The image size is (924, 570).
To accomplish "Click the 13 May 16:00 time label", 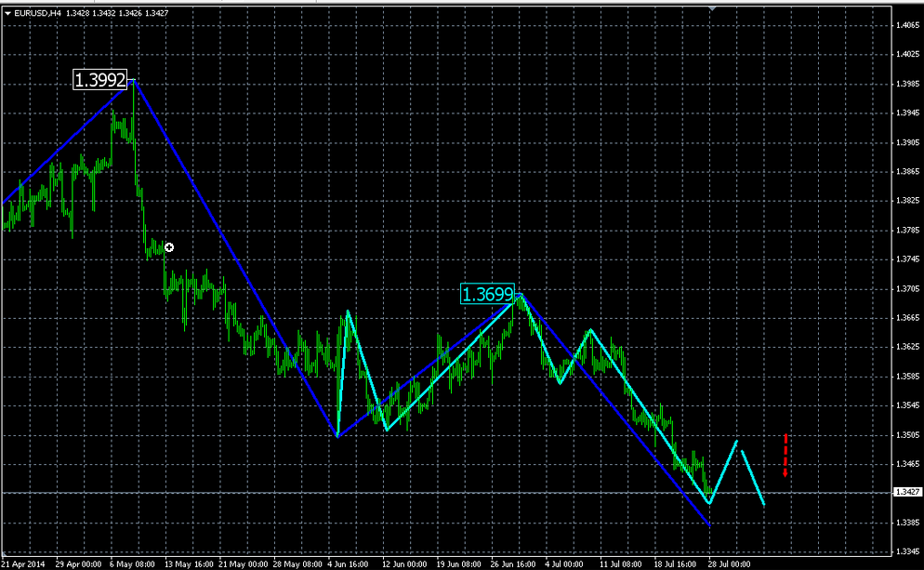I will [189, 564].
